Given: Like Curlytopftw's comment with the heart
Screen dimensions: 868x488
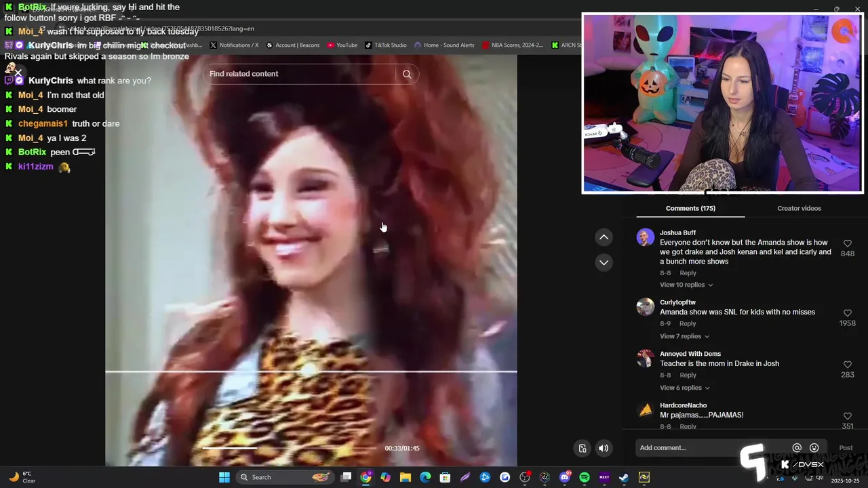Looking at the screenshot, I should (847, 313).
